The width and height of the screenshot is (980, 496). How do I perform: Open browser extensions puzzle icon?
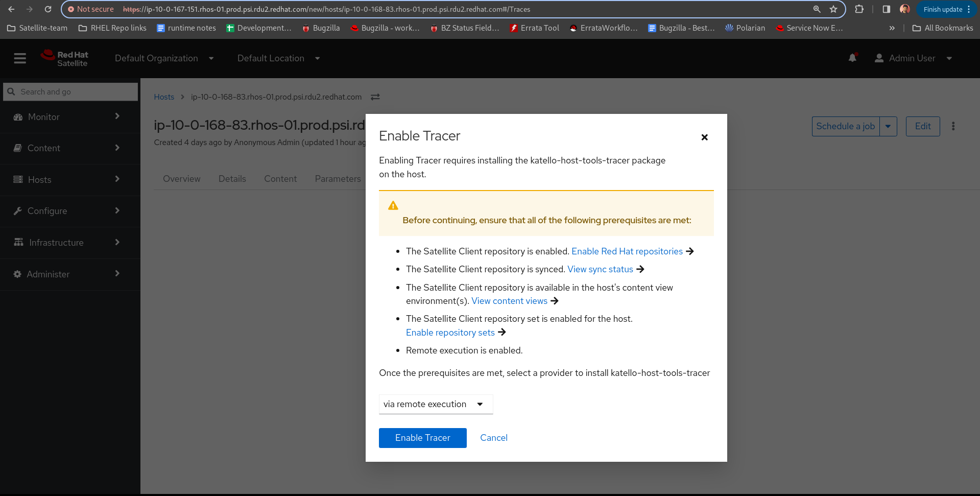859,9
